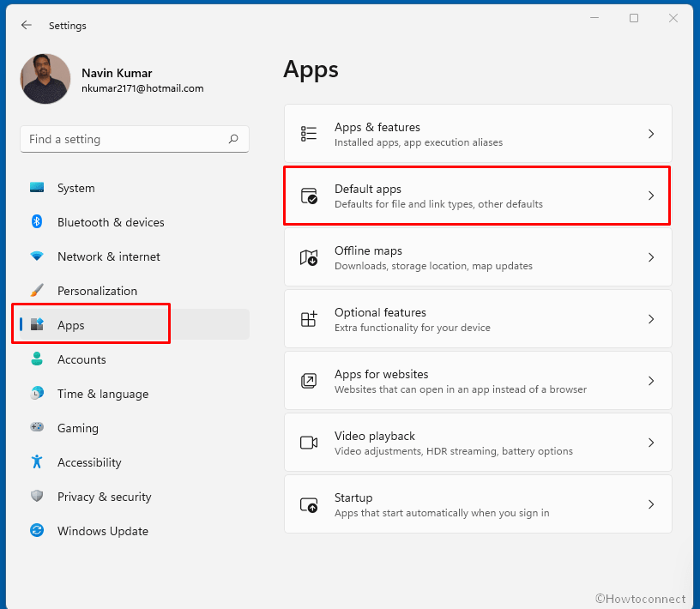Click the Bluetooth icon in sidebar

coord(37,221)
